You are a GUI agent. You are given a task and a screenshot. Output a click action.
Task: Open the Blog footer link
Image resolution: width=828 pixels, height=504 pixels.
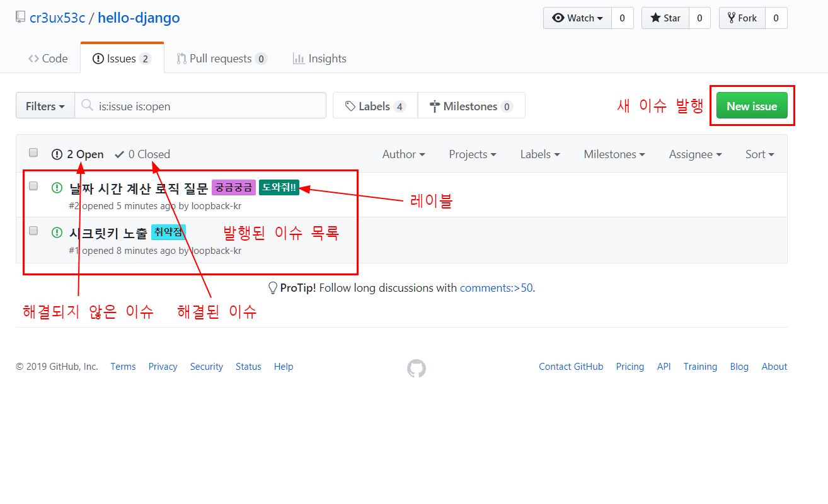point(739,367)
